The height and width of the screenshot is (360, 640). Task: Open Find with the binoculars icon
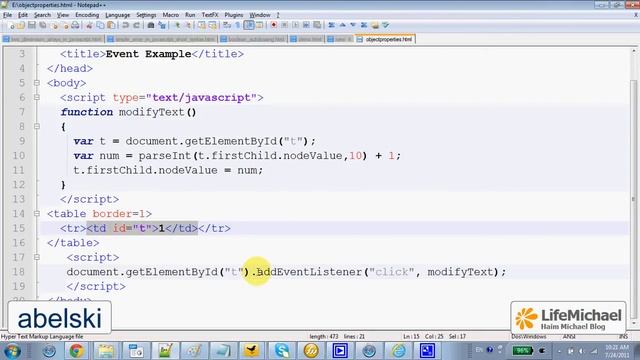click(151, 25)
